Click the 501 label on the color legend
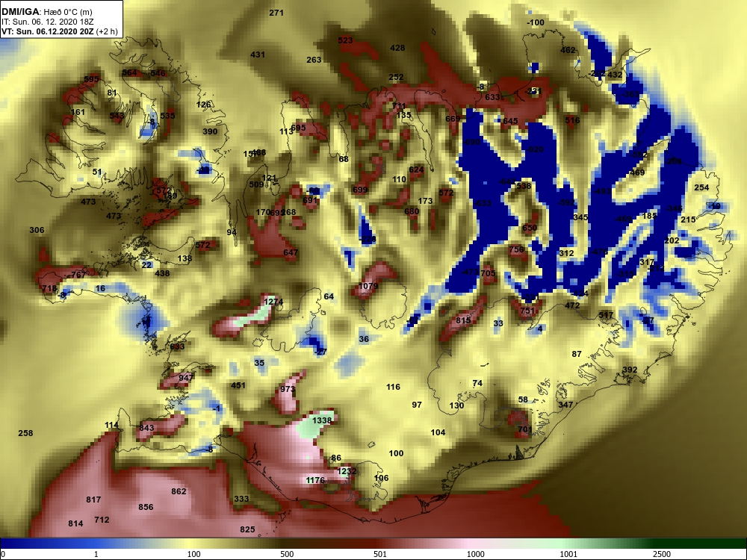The width and height of the screenshot is (747, 560). 380,554
